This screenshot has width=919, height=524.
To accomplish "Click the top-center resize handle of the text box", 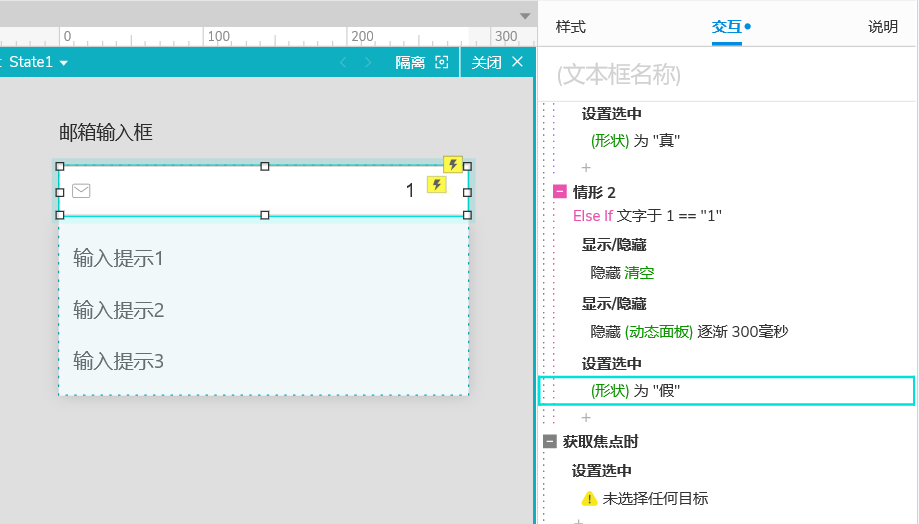I will [x=265, y=166].
